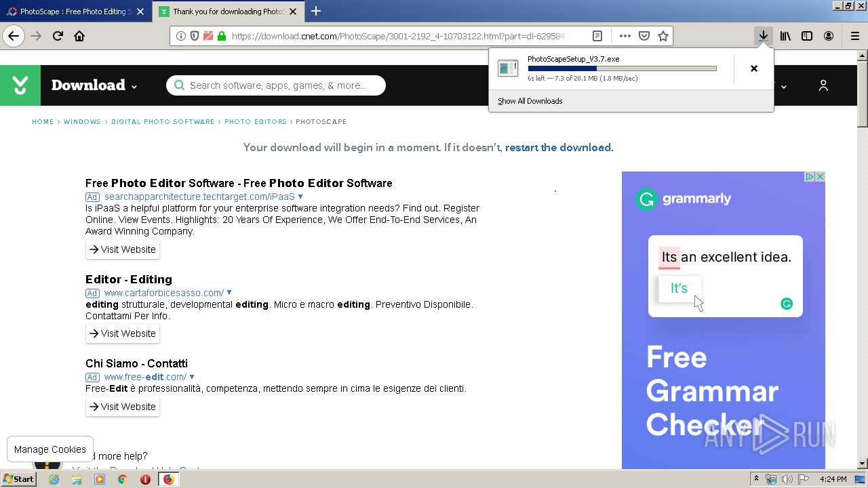
Task: Reload the current page
Action: tap(58, 36)
